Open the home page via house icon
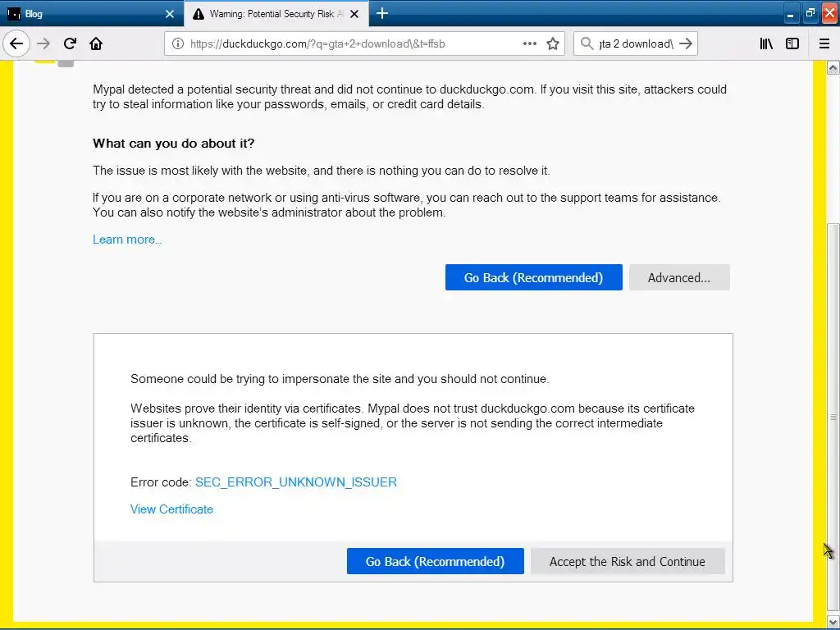The image size is (840, 630). (x=96, y=43)
